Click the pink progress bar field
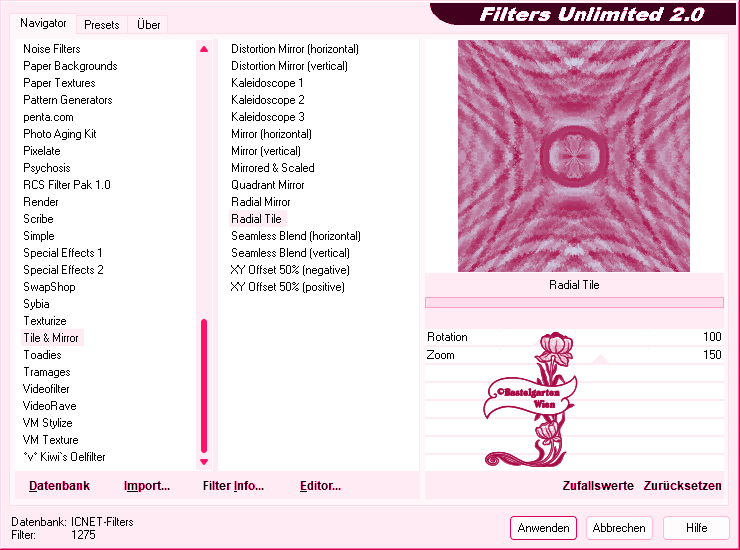The image size is (740, 550). (574, 302)
